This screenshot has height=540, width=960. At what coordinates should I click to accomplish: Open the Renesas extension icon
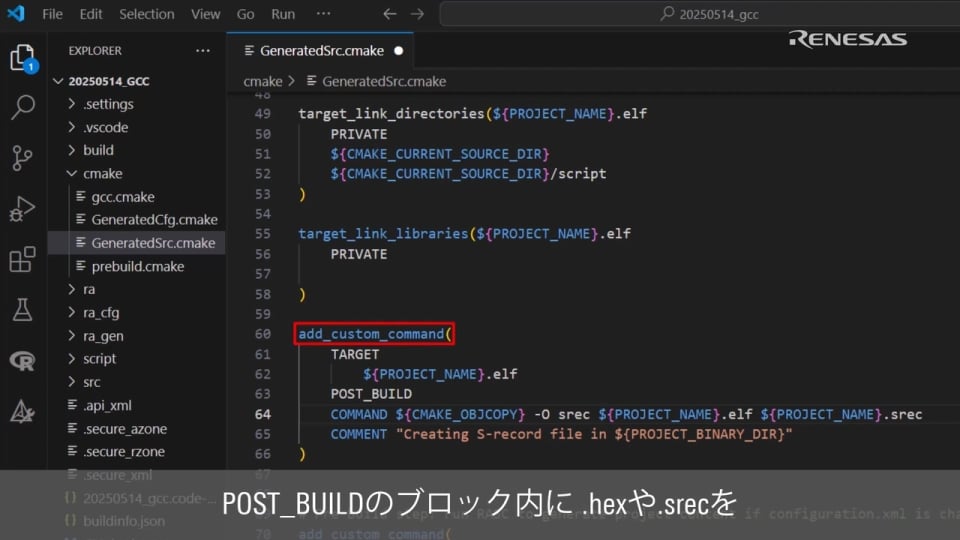tap(22, 361)
